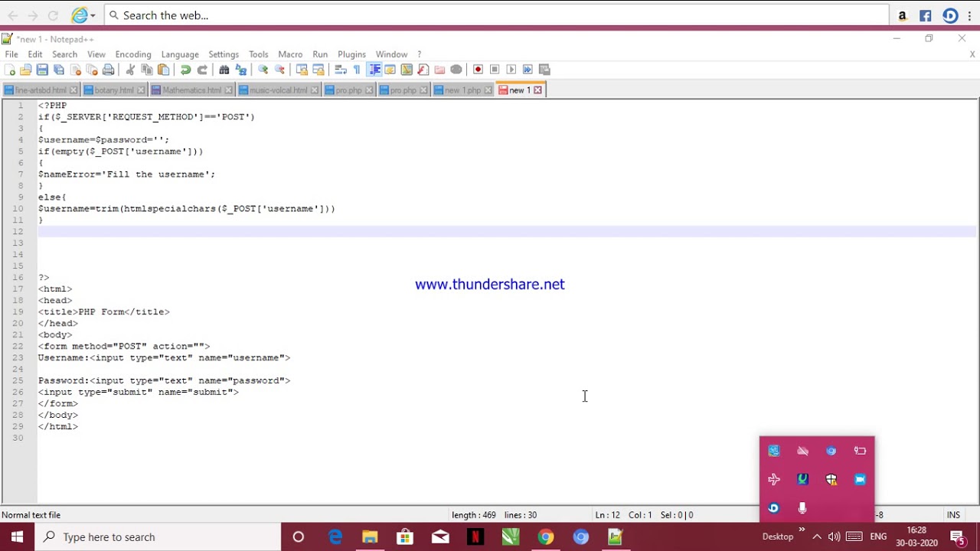Viewport: 980px width, 551px height.
Task: Click ENG language indicator on taskbar
Action: pyautogui.click(x=878, y=536)
